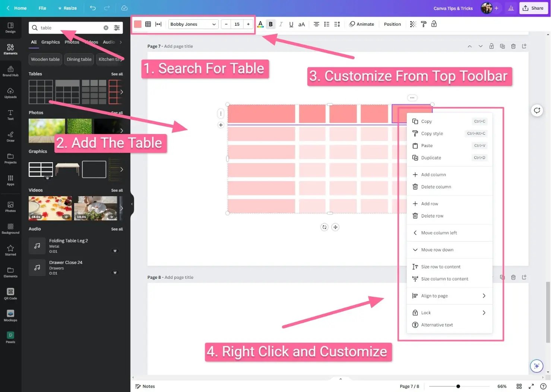The width and height of the screenshot is (551, 392).
Task: Open the Design panel in sidebar
Action: pos(10,28)
